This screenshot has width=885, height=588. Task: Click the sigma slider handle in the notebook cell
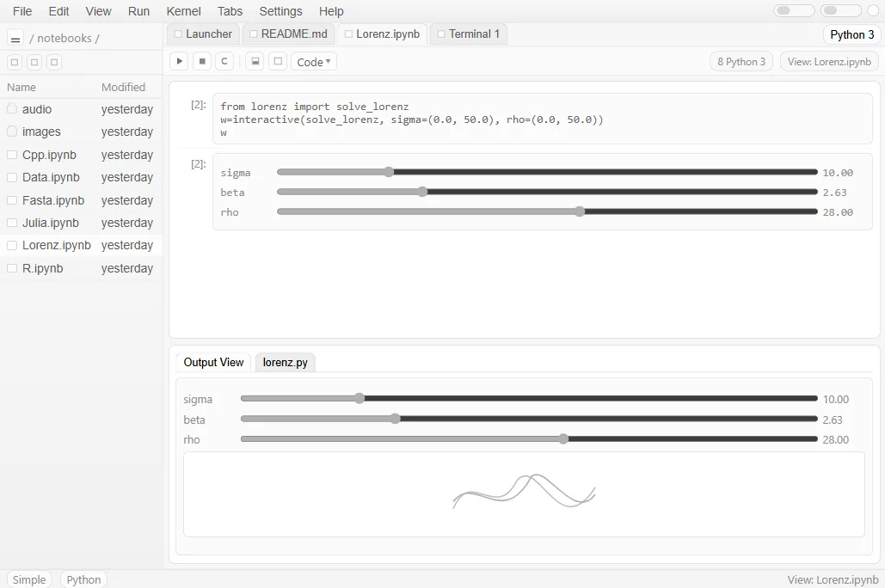[389, 172]
